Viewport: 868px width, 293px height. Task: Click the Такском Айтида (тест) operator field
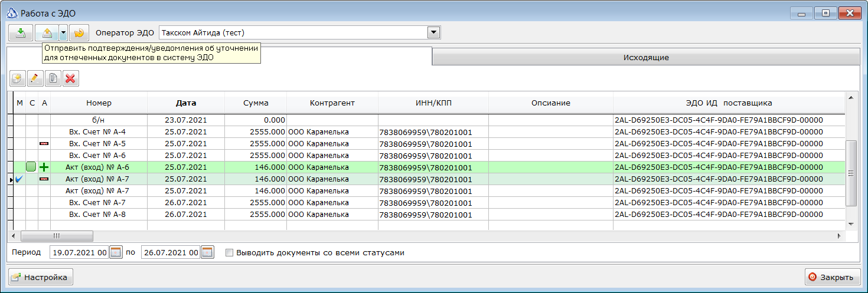click(293, 32)
